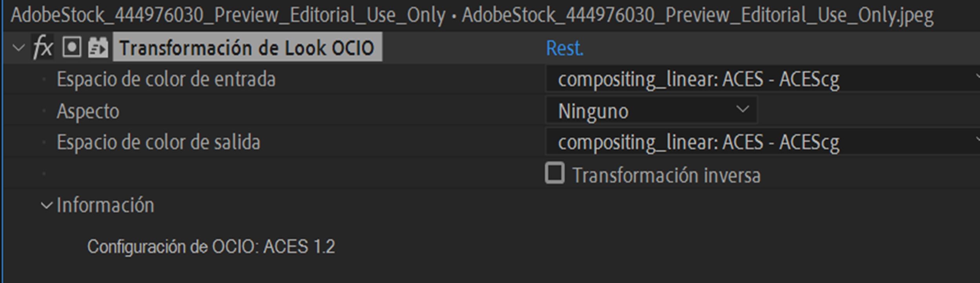Select the effect name Transformación de Look OCIO
Viewport: 980px width, 283px height.
(247, 47)
